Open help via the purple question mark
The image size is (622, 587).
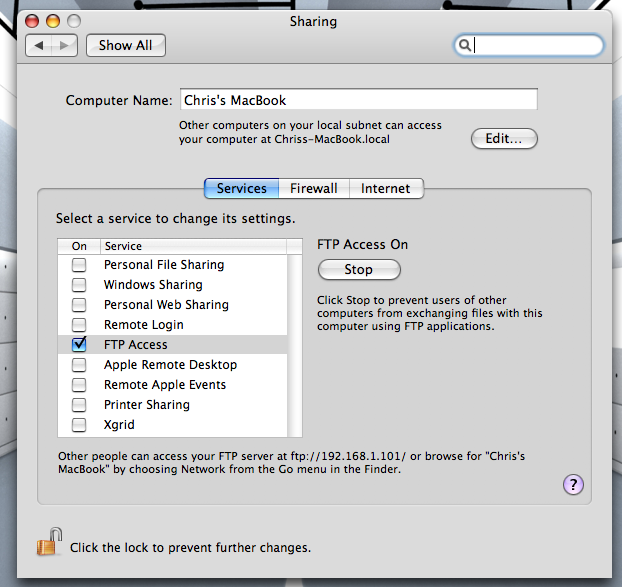point(573,484)
